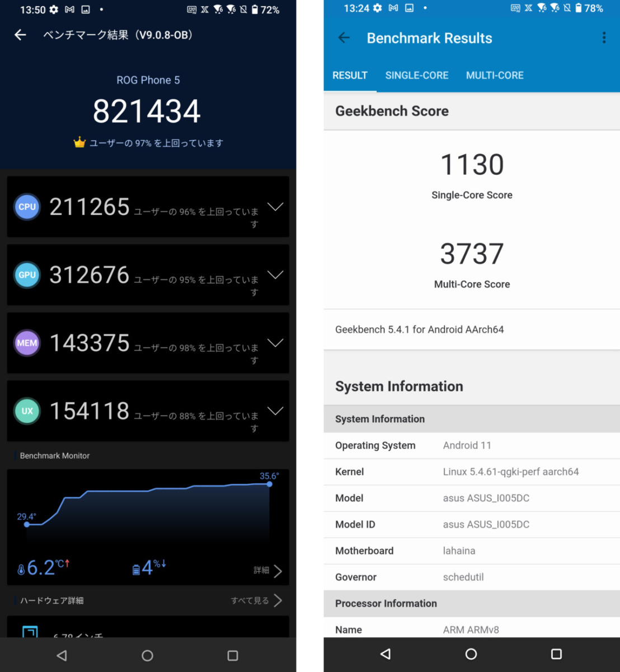Open 詳細 details for Benchmark Monitor

267,570
